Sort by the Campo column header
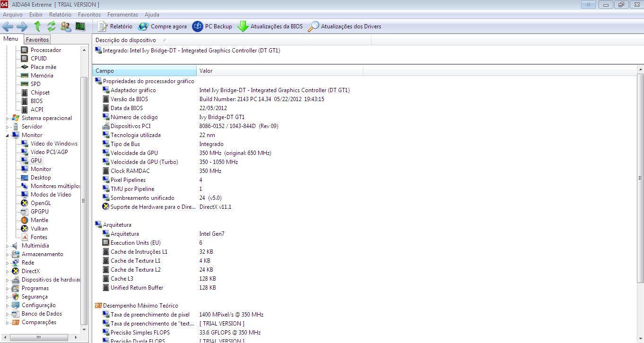 pos(144,71)
